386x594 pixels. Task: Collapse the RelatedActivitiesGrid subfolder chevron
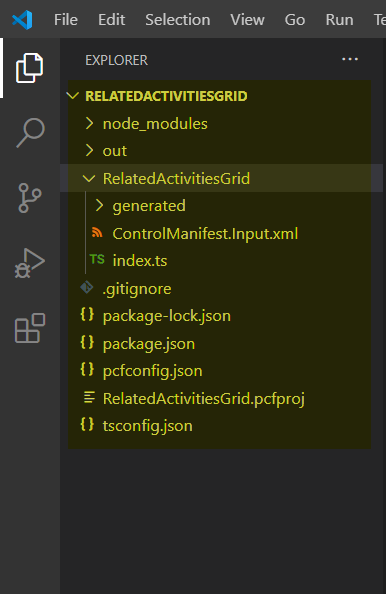pos(89,178)
